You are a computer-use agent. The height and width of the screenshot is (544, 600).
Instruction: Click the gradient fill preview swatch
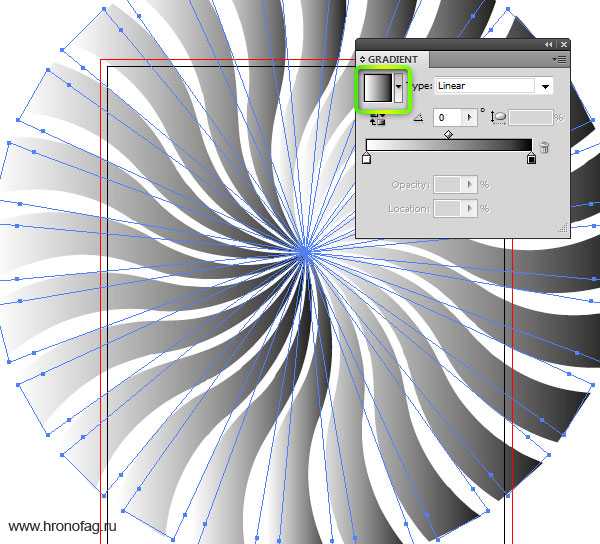(378, 88)
